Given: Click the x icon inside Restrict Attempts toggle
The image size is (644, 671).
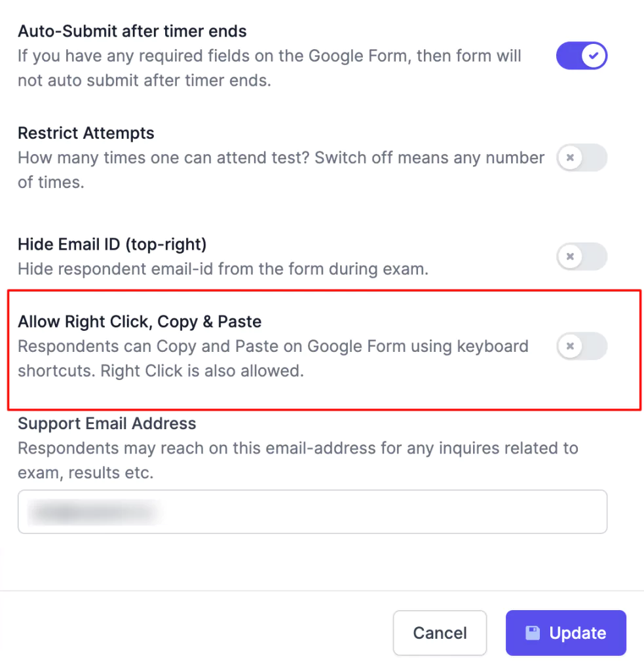Looking at the screenshot, I should tap(571, 157).
